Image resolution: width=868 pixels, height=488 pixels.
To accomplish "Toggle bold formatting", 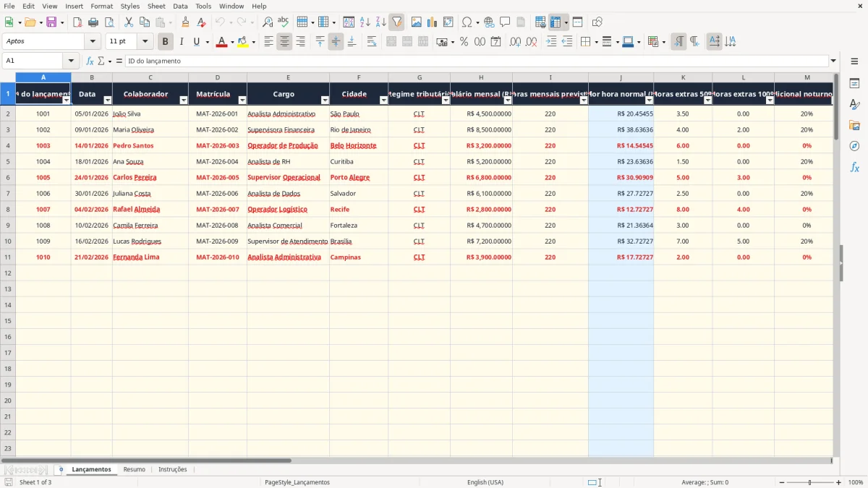I will pos(165,42).
